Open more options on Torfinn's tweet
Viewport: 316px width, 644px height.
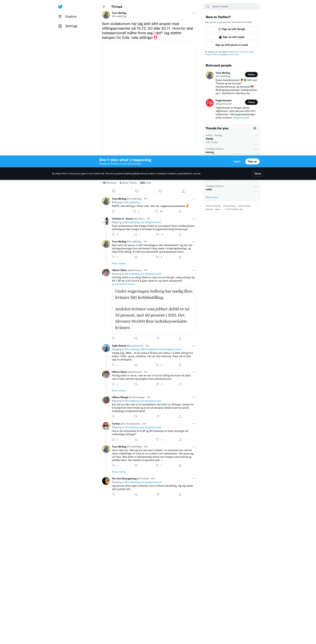[x=194, y=424]
